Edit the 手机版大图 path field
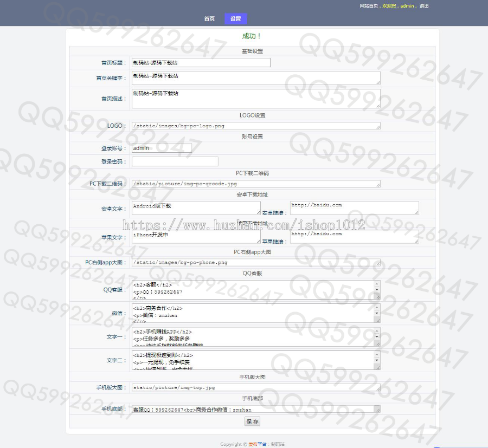Screen dimensions: 488x448 256,387
